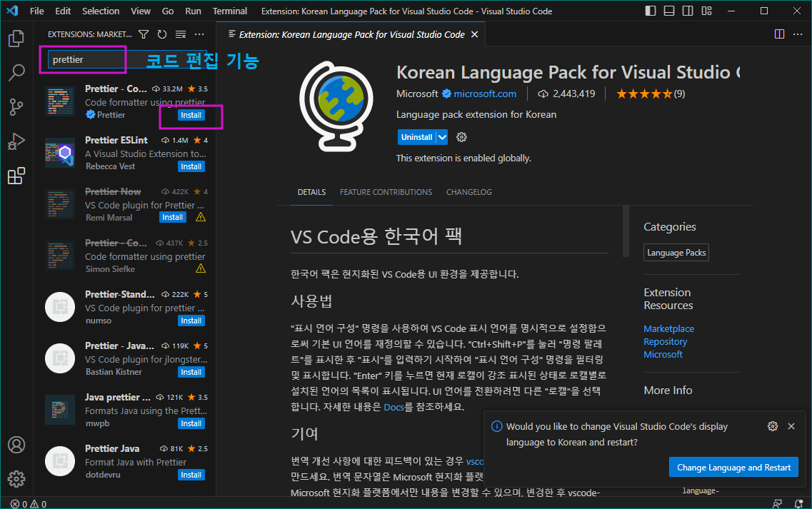Open the Terminal menu
Image resolution: width=812 pixels, height=509 pixels.
coord(230,11)
